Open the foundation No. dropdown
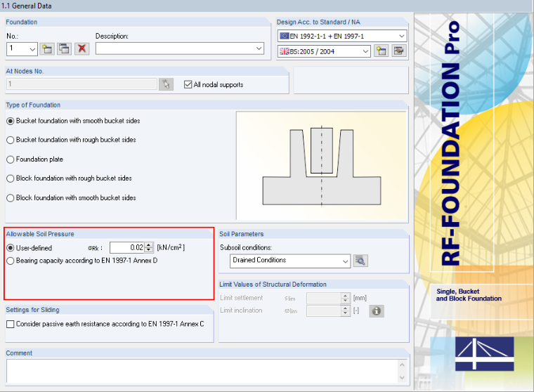 pyautogui.click(x=33, y=49)
